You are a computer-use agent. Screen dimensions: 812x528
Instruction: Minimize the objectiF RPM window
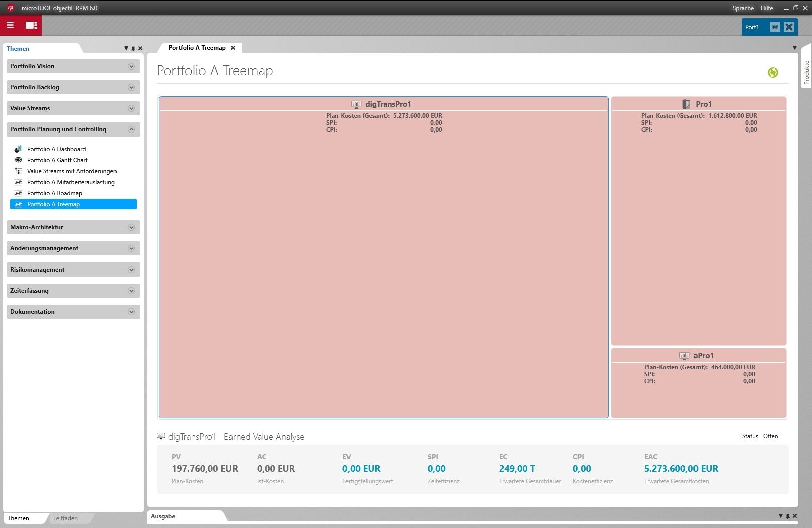786,8
